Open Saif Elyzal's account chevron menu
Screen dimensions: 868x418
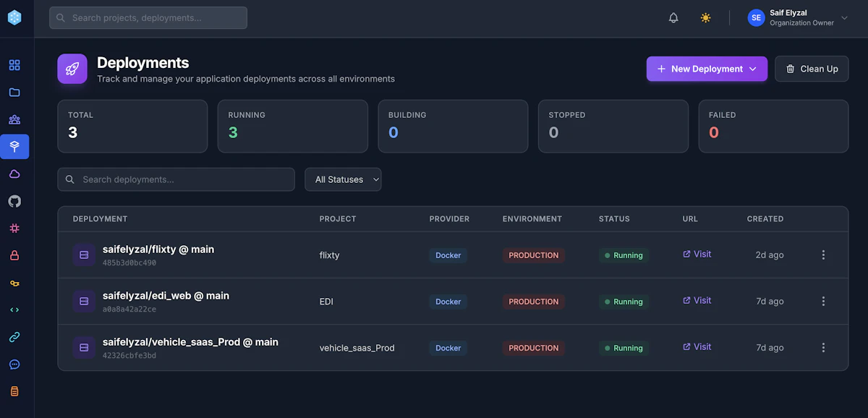point(843,17)
